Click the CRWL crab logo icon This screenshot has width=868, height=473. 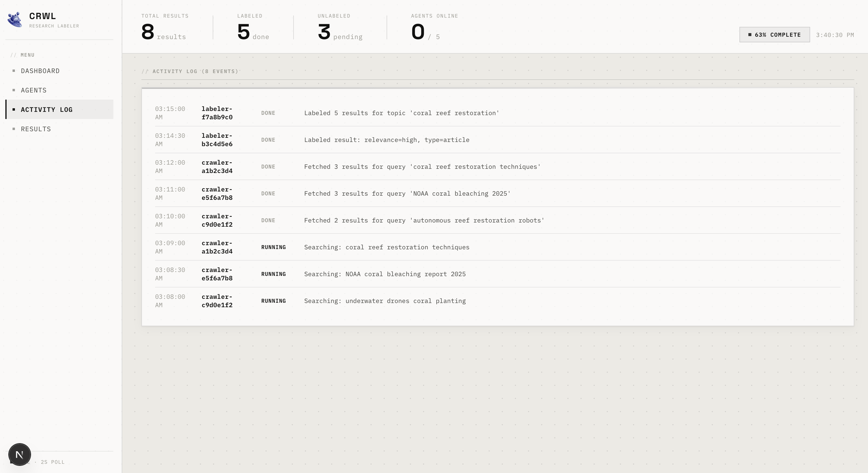(x=15, y=20)
